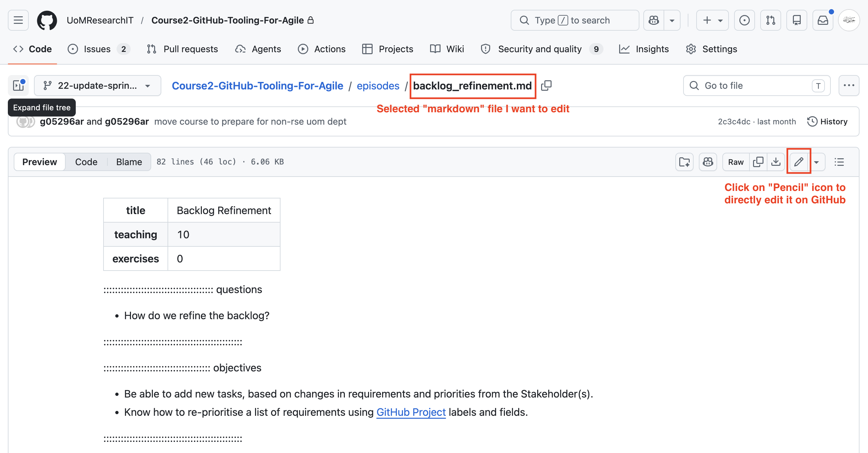Expand the edit options dropdown arrow

[816, 162]
